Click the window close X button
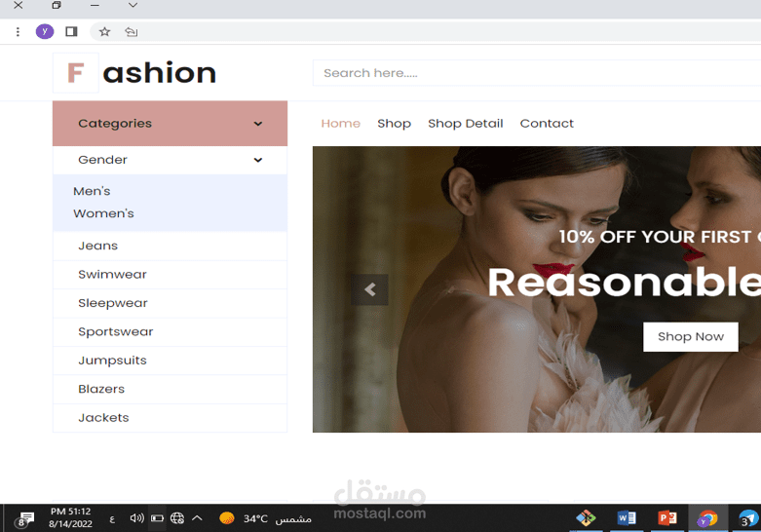The height and width of the screenshot is (532, 761). 18,5
